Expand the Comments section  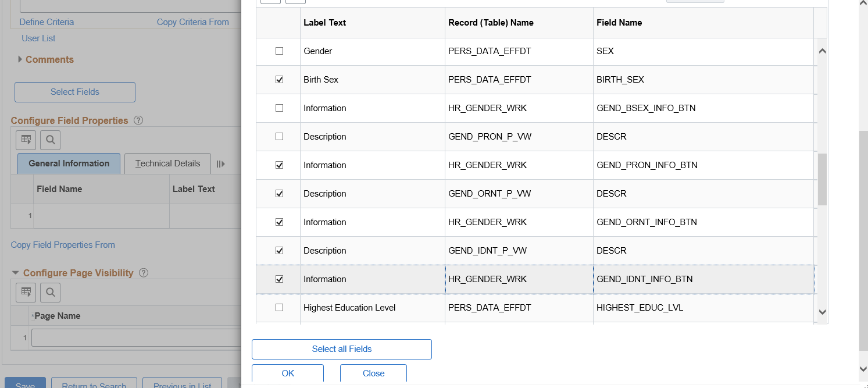(20, 59)
